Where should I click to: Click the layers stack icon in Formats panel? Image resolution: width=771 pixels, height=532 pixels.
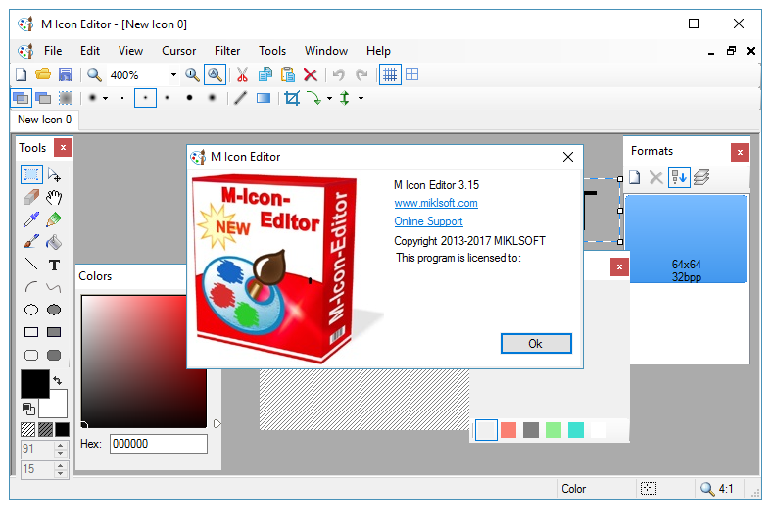click(701, 177)
